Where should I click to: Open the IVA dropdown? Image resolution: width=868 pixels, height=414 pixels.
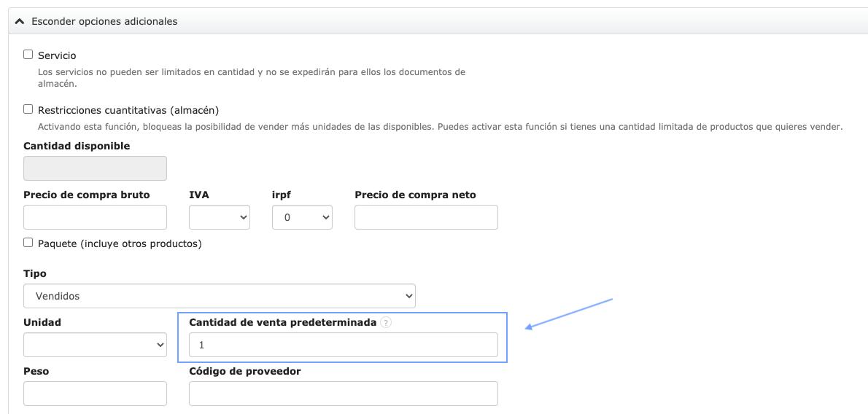point(219,217)
